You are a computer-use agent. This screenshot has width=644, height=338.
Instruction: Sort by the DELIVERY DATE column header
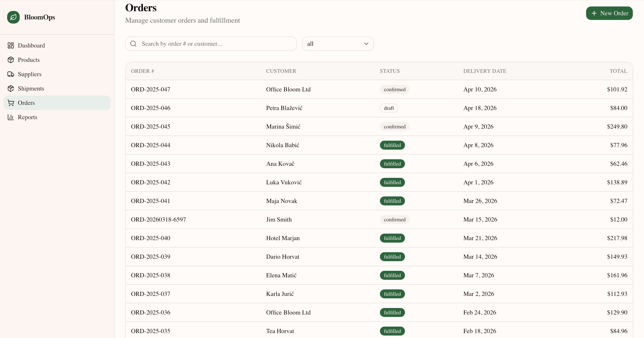(485, 71)
